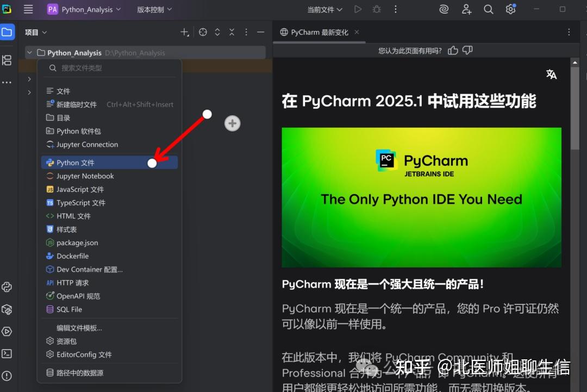Select 新建临时文件 menu entry

[x=109, y=104]
